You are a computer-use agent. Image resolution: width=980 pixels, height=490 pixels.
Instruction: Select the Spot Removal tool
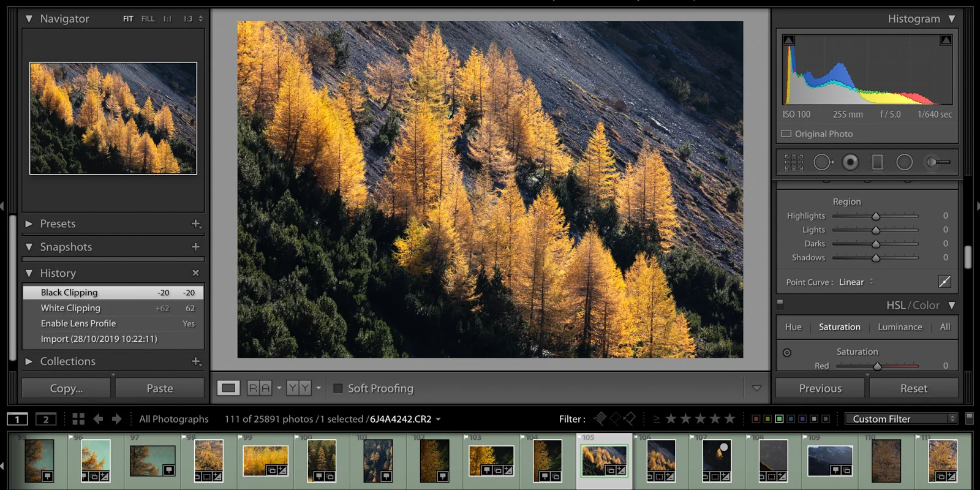pyautogui.click(x=823, y=162)
